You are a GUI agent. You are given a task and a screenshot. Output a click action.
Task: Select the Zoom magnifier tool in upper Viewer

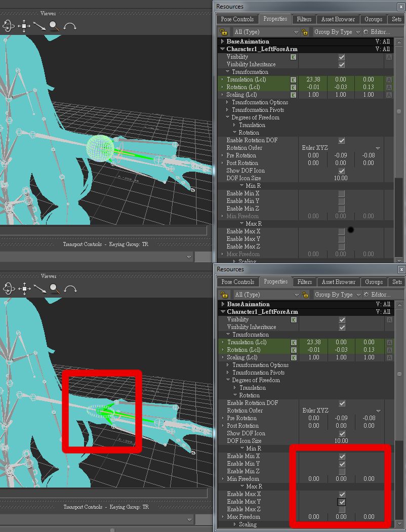point(54,26)
